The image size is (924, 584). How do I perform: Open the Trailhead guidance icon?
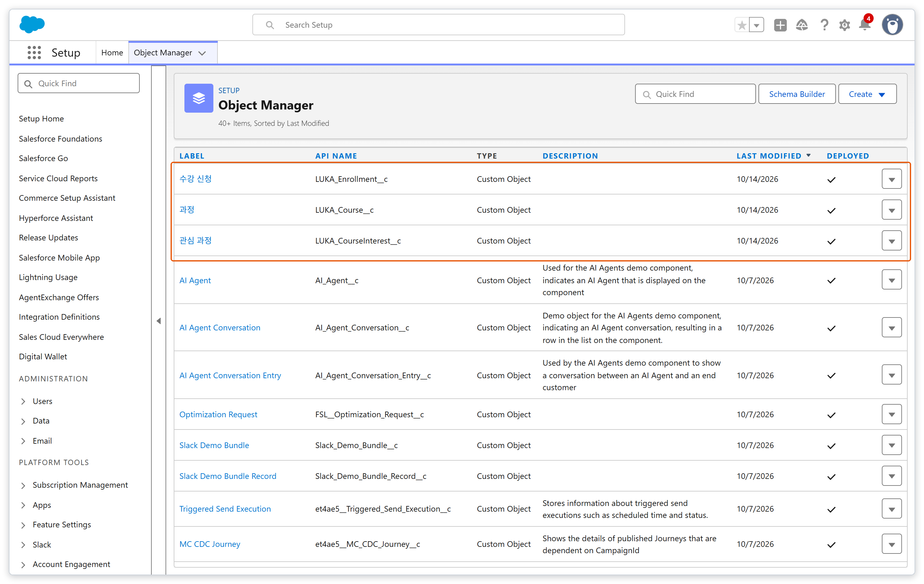(x=802, y=25)
